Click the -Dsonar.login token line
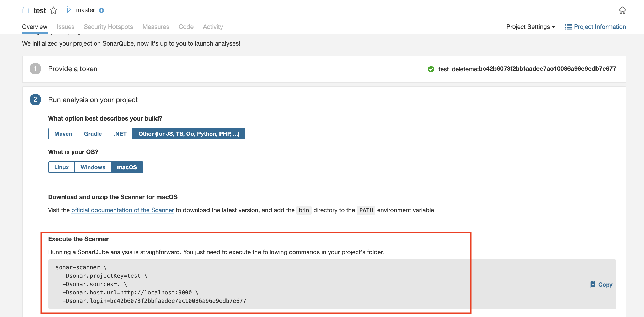 coord(154,301)
